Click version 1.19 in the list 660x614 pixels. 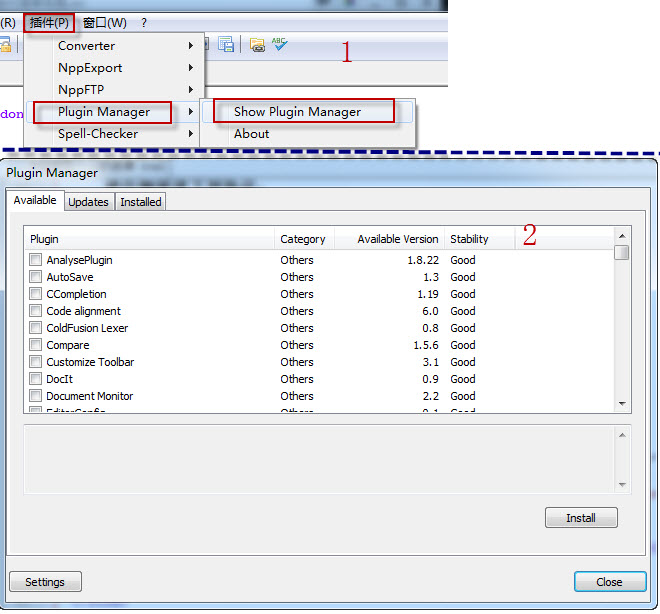[x=428, y=294]
